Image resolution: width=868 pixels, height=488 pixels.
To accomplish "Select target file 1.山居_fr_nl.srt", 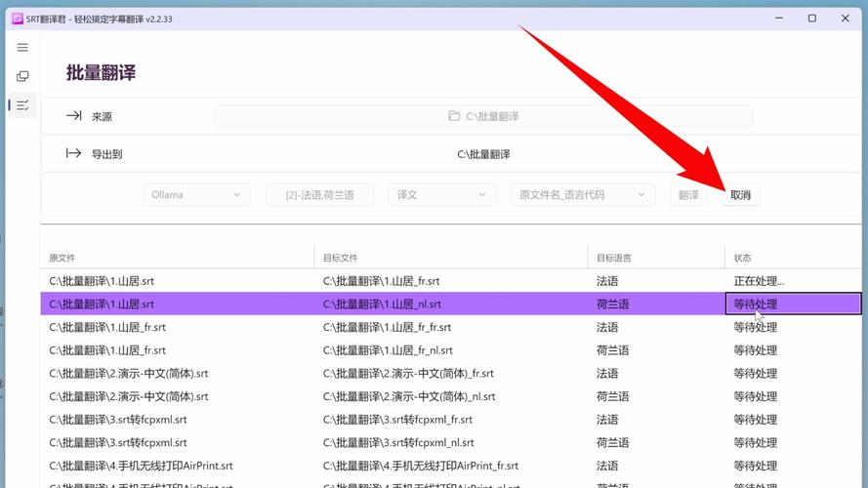I will tap(388, 350).
